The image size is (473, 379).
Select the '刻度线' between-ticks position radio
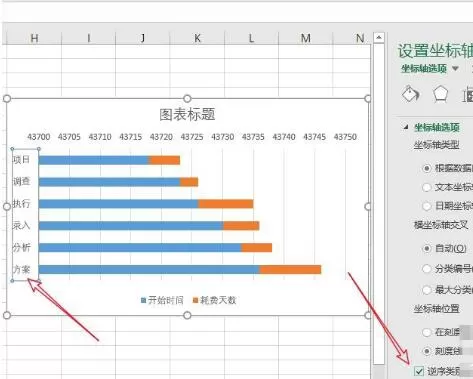(x=427, y=351)
